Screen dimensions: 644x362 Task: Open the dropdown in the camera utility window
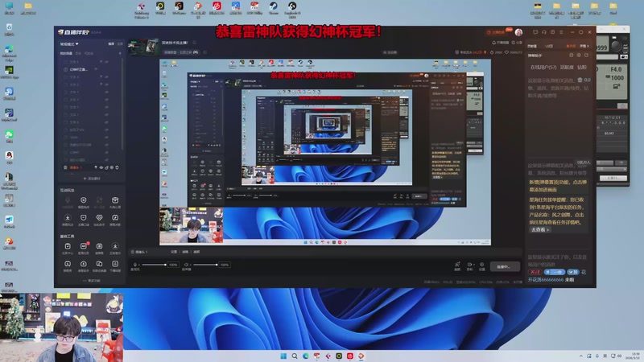coord(612,169)
